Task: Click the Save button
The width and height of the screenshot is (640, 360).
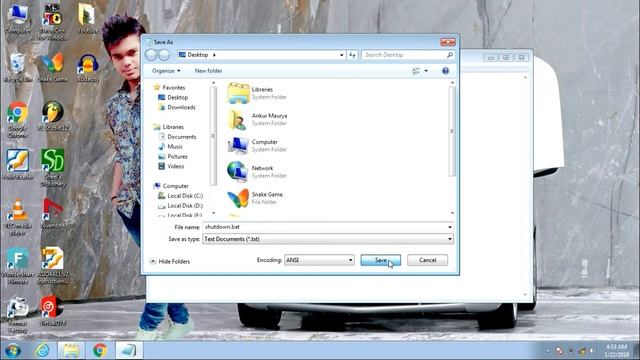Action: pyautogui.click(x=380, y=260)
